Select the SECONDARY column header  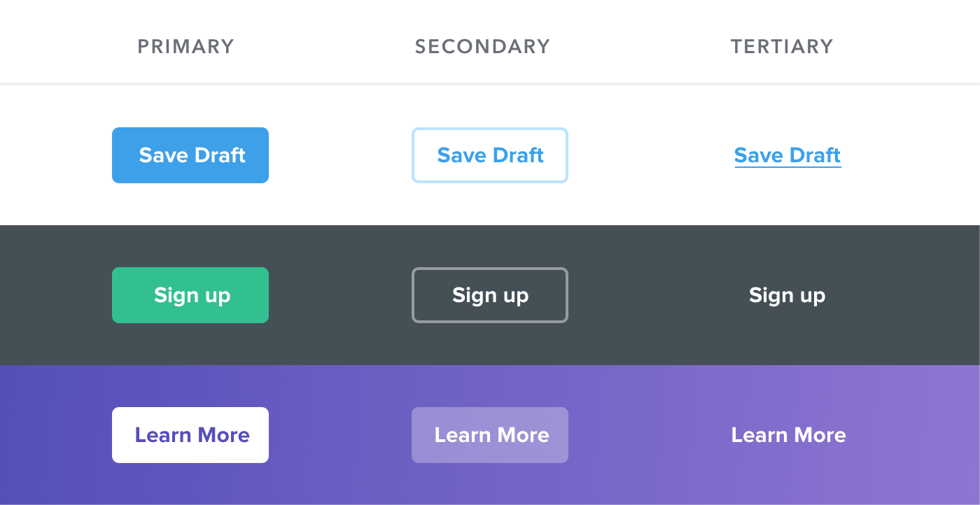483,47
